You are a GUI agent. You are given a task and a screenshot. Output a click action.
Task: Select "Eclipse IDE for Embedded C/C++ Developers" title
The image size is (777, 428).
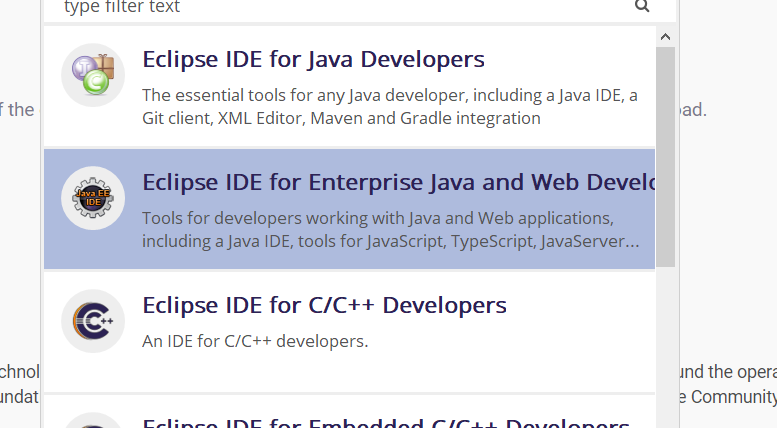pyautogui.click(x=385, y=422)
